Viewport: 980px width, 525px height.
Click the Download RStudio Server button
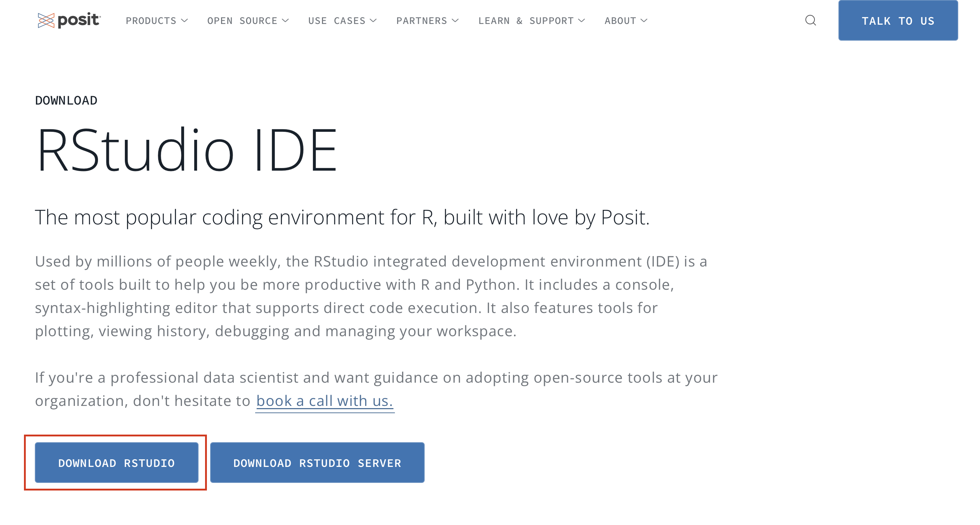pos(317,463)
